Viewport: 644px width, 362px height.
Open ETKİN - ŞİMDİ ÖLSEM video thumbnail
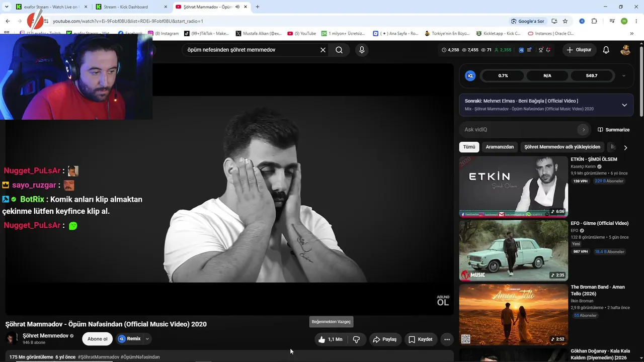pyautogui.click(x=513, y=187)
